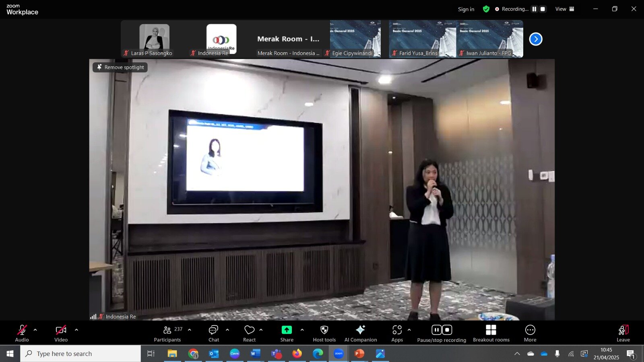
Task: Pause recording from top bar indicator
Action: 534,9
